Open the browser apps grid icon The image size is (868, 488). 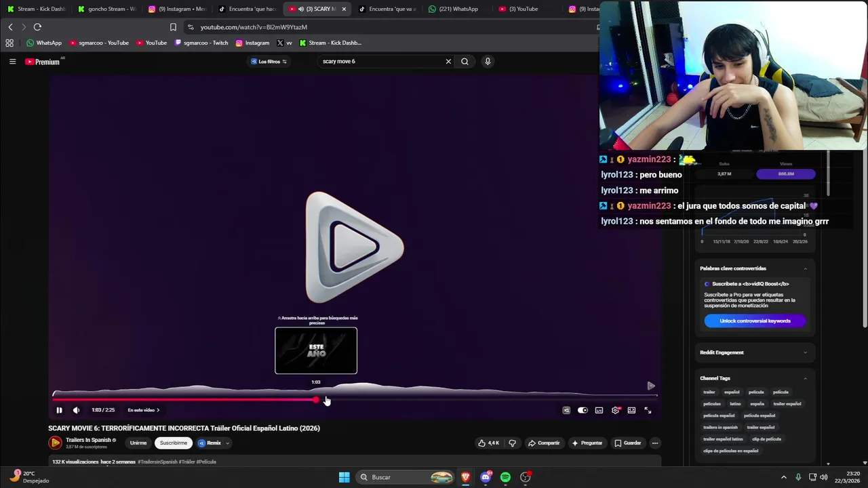(9, 43)
